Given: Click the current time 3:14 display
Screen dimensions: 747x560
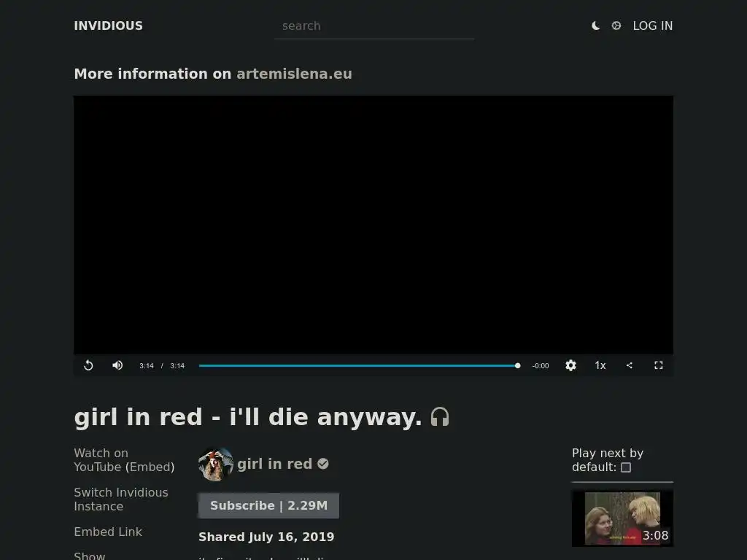Looking at the screenshot, I should point(146,366).
